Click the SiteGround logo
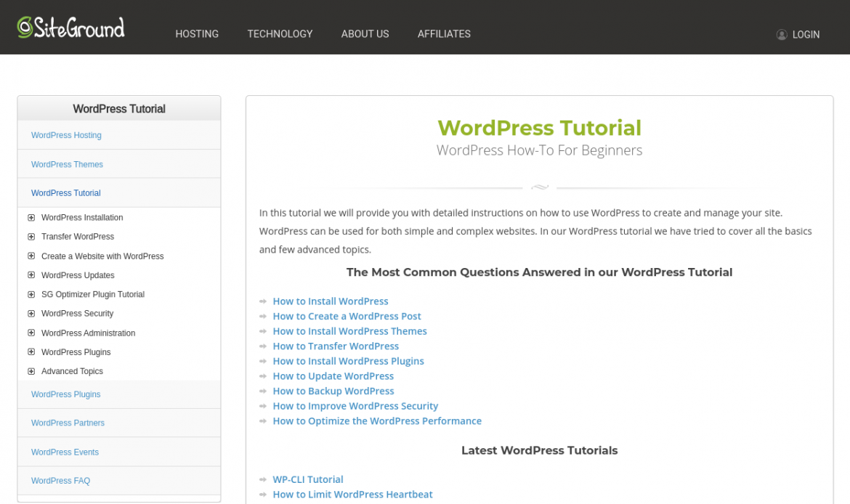This screenshot has width=850, height=504. [x=70, y=27]
